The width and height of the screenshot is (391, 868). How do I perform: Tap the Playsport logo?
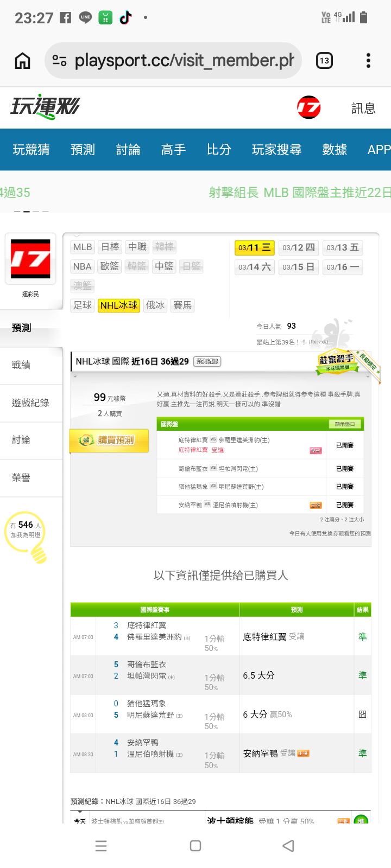[x=45, y=107]
